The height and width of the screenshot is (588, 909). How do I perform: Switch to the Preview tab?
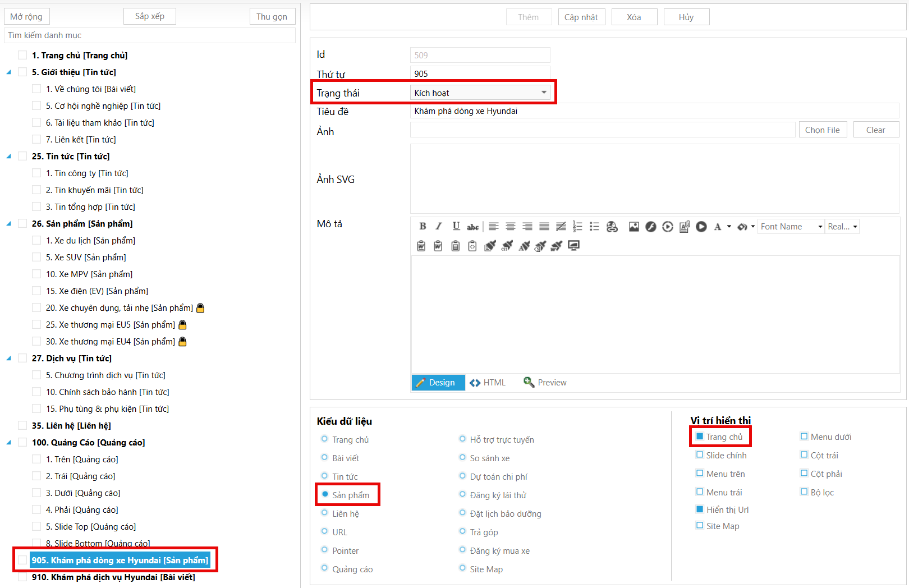pyautogui.click(x=545, y=383)
